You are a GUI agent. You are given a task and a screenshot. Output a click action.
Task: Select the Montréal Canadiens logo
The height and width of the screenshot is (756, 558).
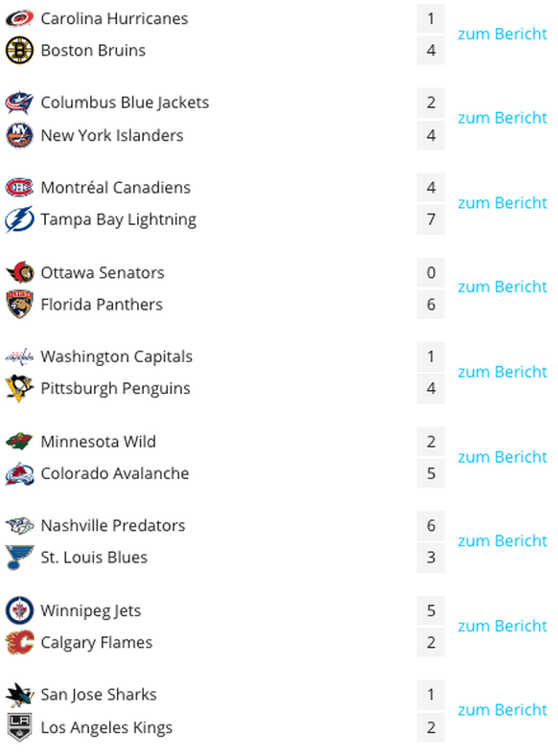pos(19,187)
